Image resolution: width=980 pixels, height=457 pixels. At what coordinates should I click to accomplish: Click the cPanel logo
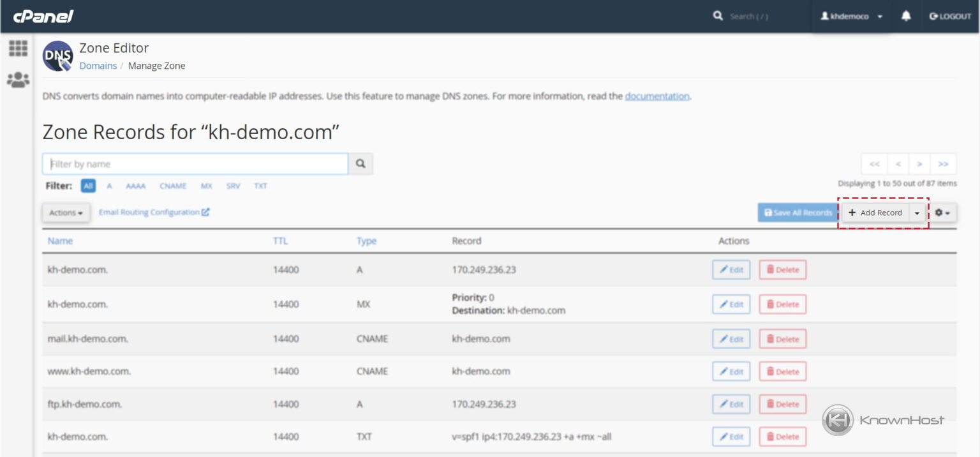click(x=43, y=17)
